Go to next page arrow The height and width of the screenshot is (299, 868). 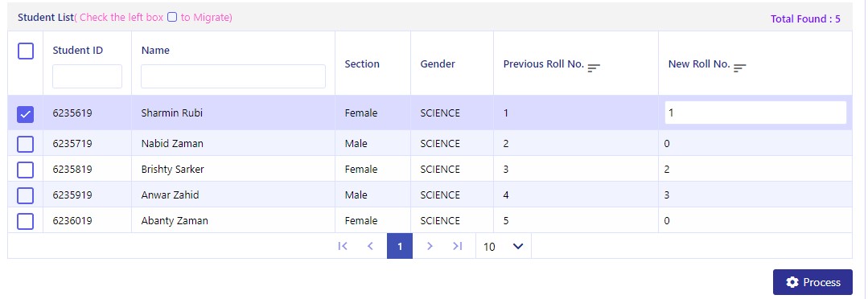click(x=430, y=246)
